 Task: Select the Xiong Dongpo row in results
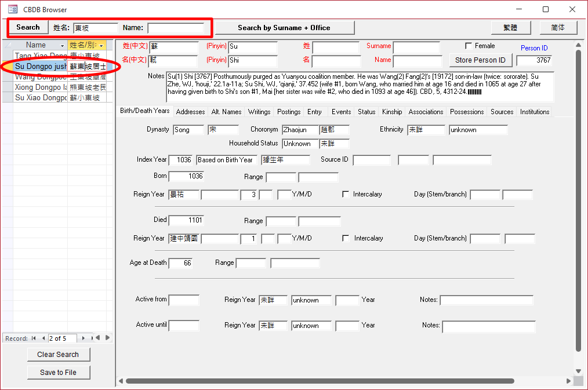coord(41,87)
